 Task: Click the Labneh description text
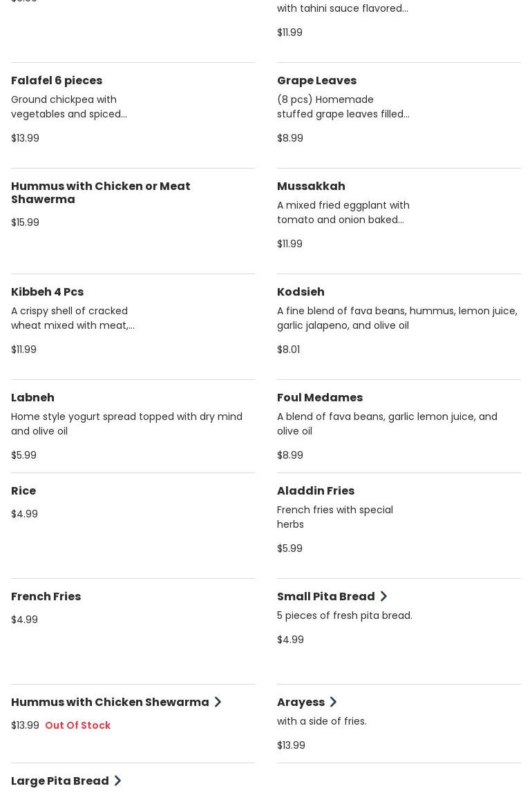tap(126, 423)
